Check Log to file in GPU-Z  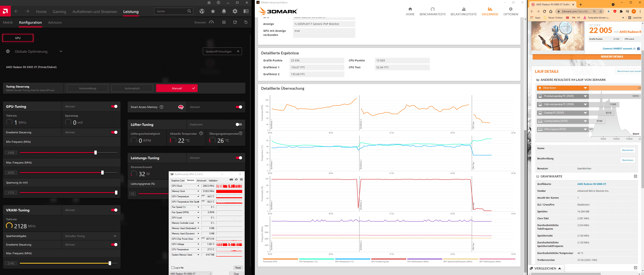click(173, 268)
